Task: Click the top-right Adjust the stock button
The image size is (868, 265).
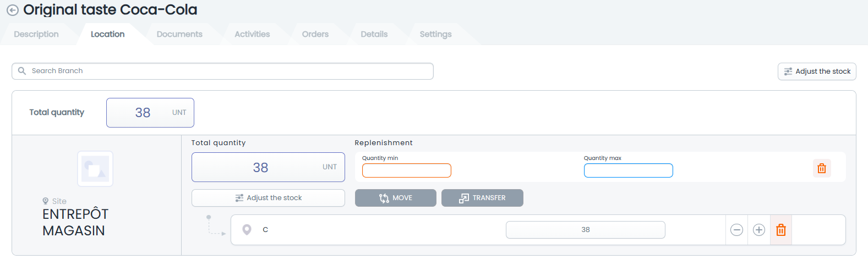Action: click(817, 71)
